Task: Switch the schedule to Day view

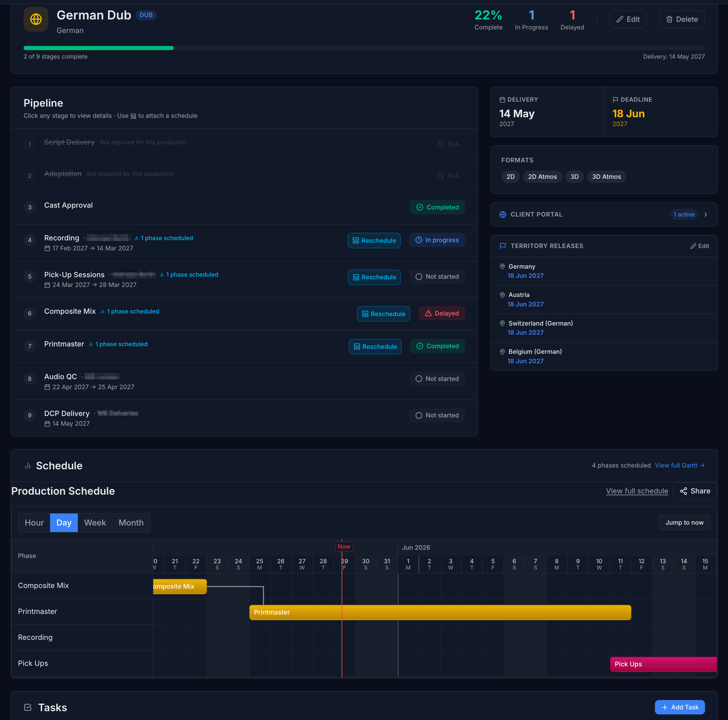Action: [x=64, y=523]
